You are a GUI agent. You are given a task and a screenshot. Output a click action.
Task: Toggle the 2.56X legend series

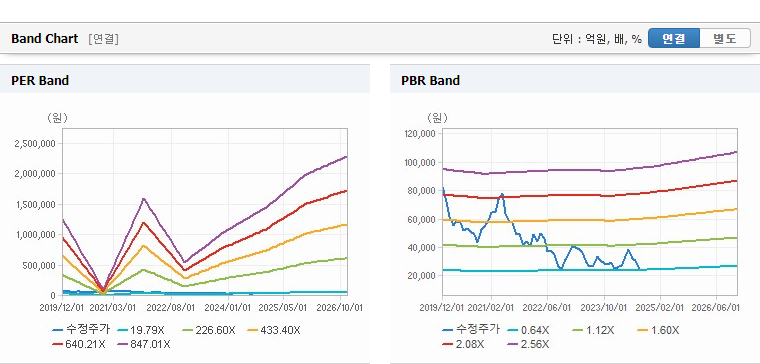(528, 344)
